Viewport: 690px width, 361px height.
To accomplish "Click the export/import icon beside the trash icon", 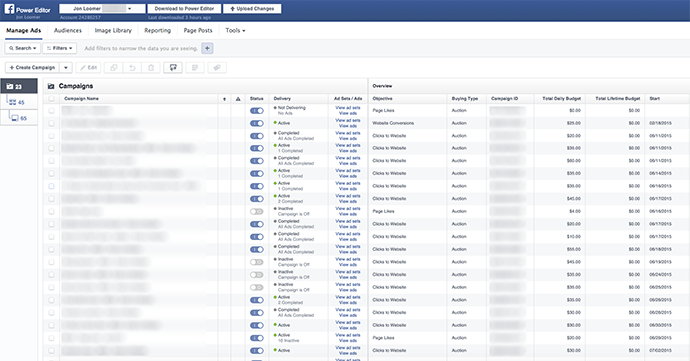I will [173, 67].
